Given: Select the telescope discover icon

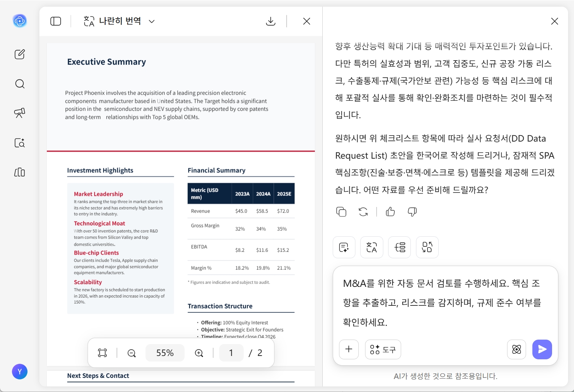Looking at the screenshot, I should point(20,113).
